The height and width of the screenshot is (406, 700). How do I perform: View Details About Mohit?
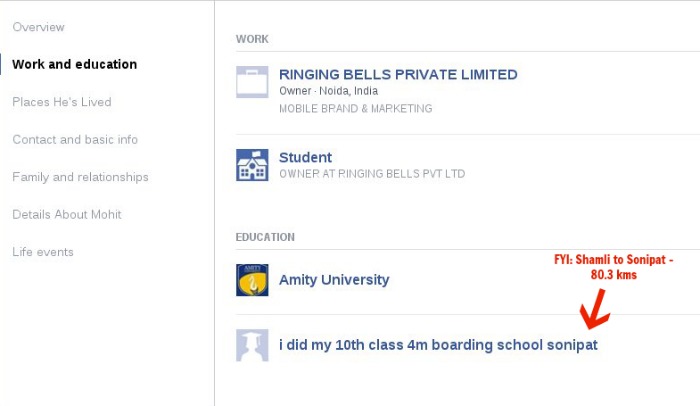pyautogui.click(x=67, y=214)
